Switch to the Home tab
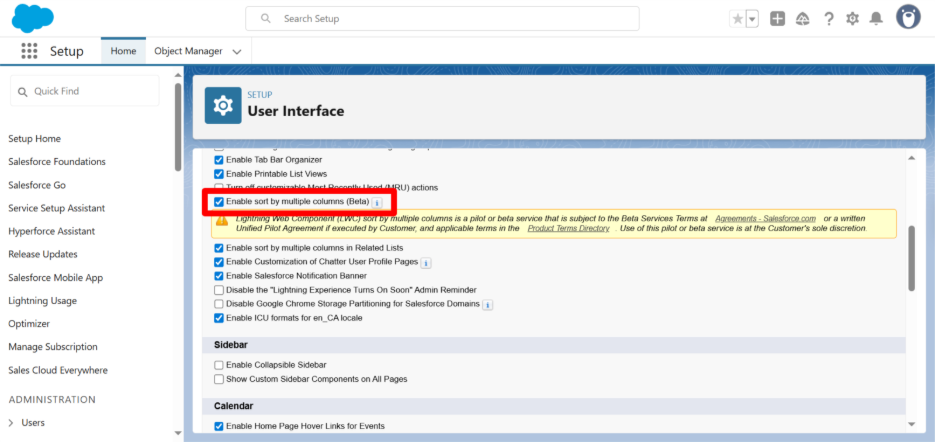 click(123, 51)
